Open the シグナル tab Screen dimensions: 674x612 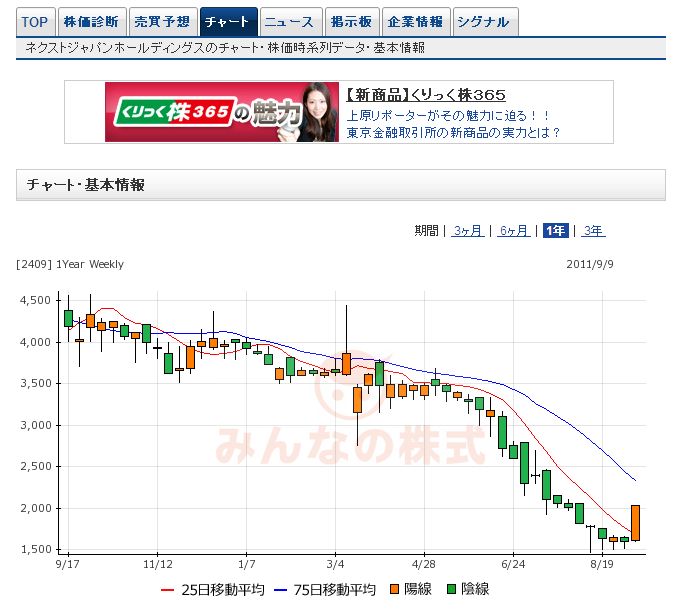tap(485, 21)
